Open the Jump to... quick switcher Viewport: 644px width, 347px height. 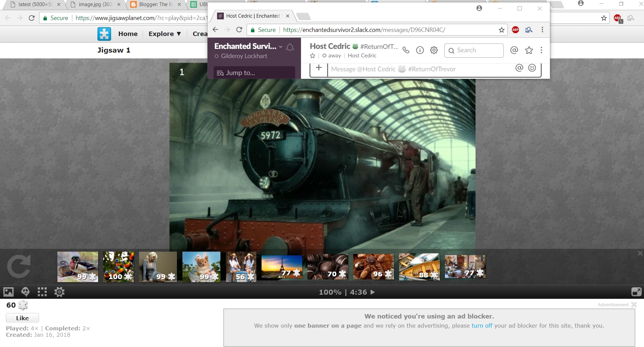pyautogui.click(x=254, y=73)
